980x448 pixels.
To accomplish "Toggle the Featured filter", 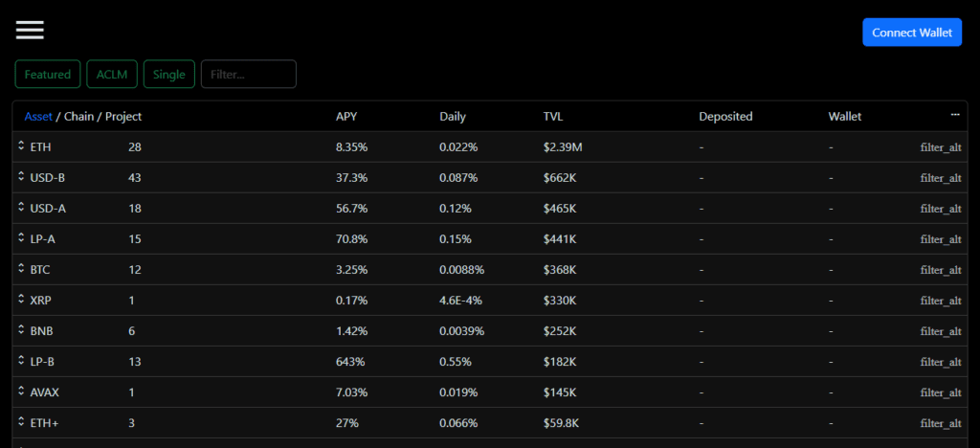I will click(48, 75).
